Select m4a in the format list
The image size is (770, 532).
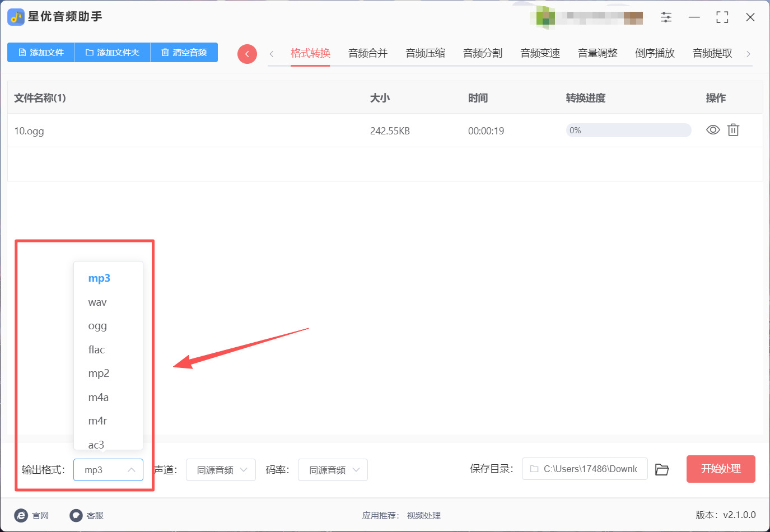pos(108,398)
